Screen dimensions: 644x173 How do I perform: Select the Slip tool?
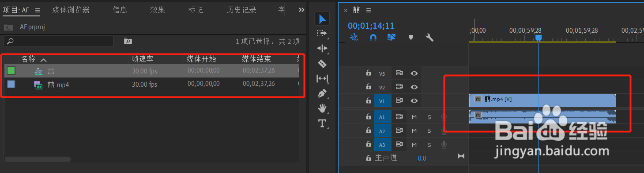[322, 78]
